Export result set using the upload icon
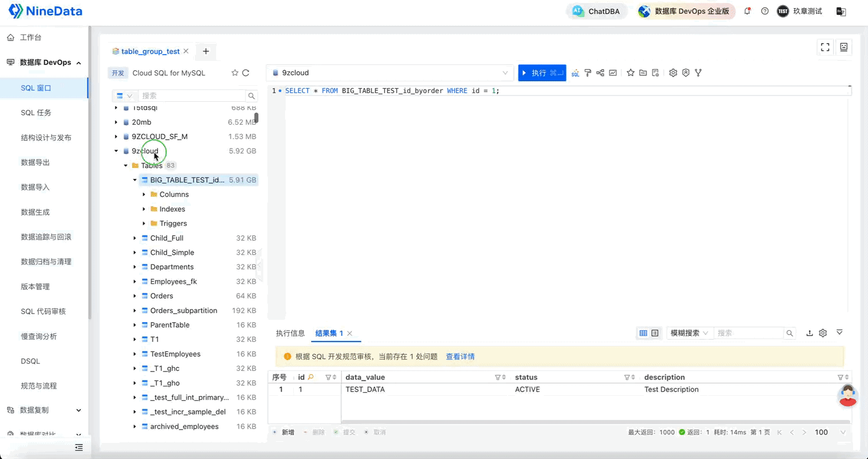The width and height of the screenshot is (868, 459). [x=809, y=333]
